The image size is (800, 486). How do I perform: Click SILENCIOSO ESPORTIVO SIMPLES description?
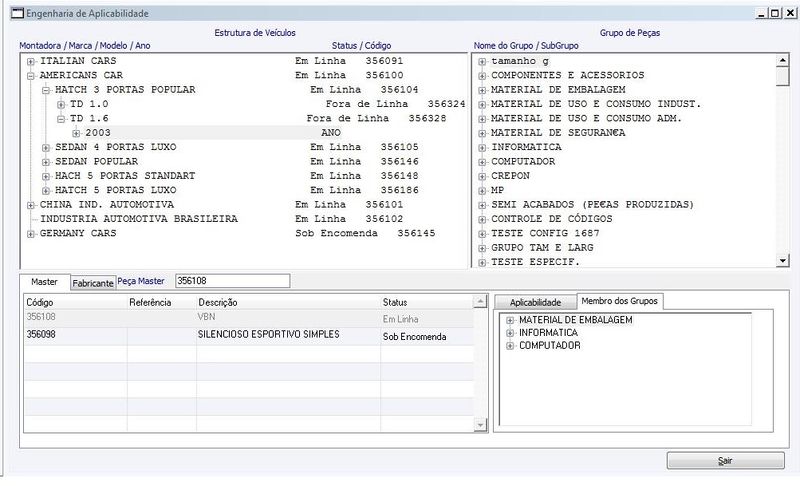click(268, 335)
